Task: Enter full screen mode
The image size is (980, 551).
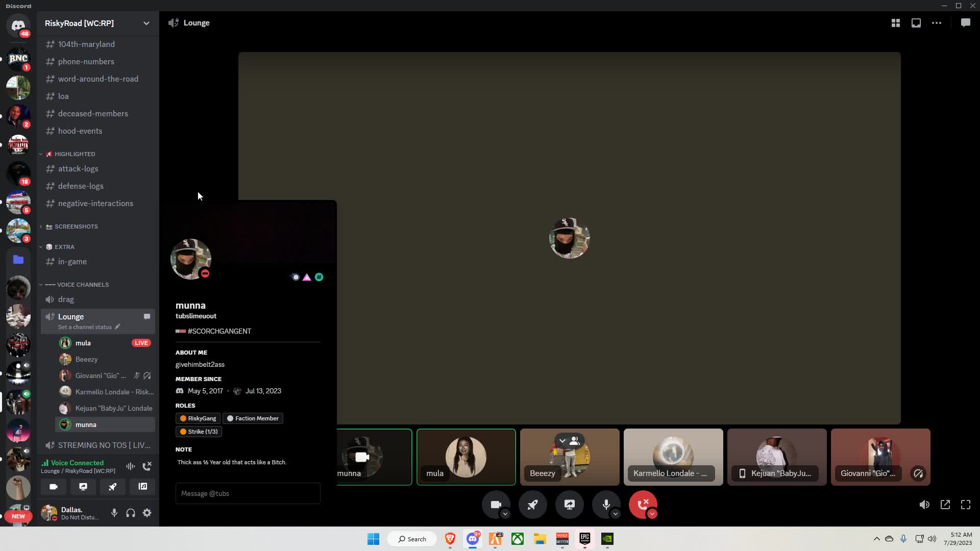Action: click(x=966, y=505)
